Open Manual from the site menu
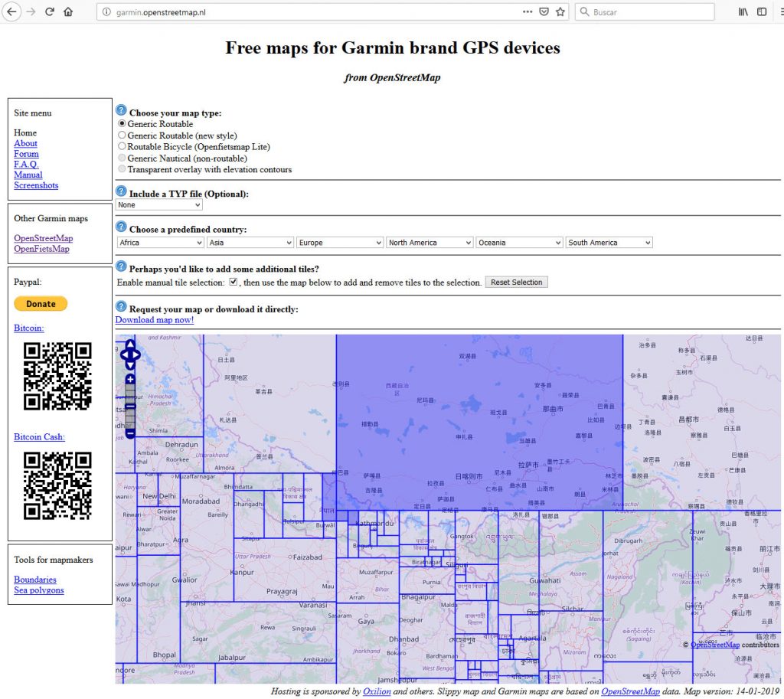The height and width of the screenshot is (699, 784). [x=28, y=175]
